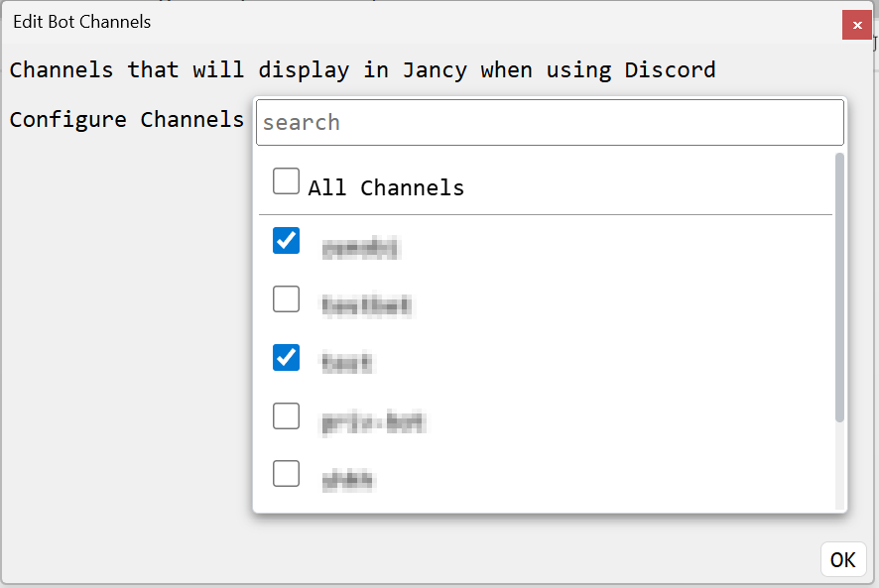Check the unchecked box between the two checked channels
This screenshot has height=588, width=879.
(x=286, y=298)
